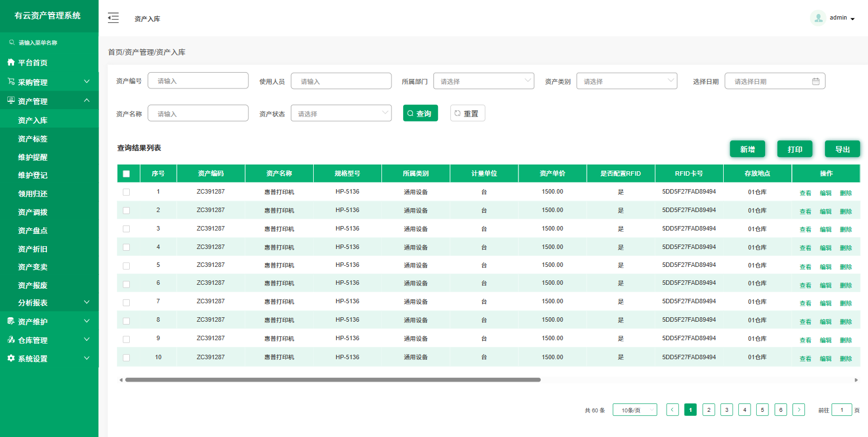Click the gear icon for 系统设置
This screenshot has width=868, height=437.
11,358
